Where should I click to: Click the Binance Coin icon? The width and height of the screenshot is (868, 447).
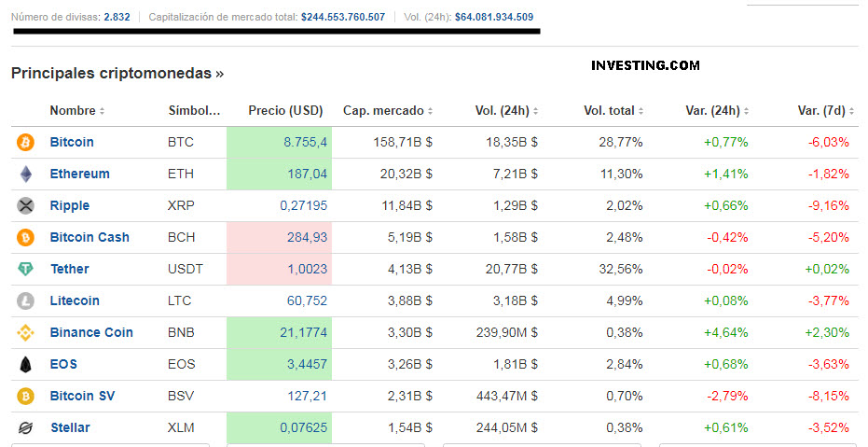25,333
